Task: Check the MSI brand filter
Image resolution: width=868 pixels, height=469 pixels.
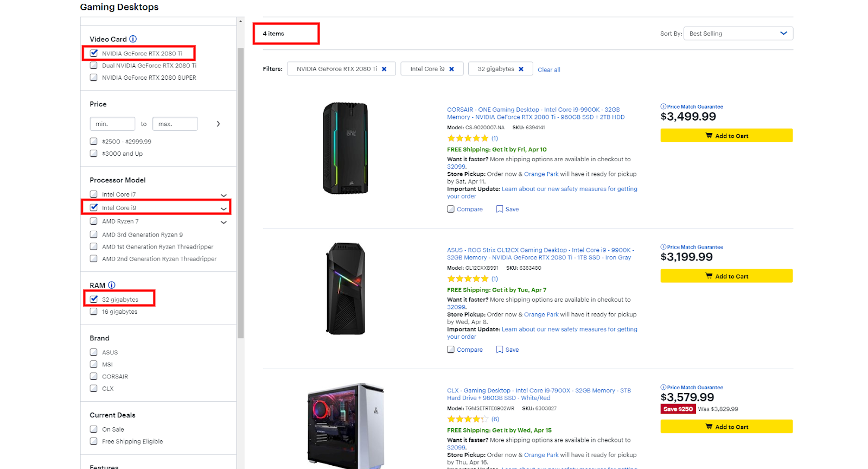Action: pos(94,364)
